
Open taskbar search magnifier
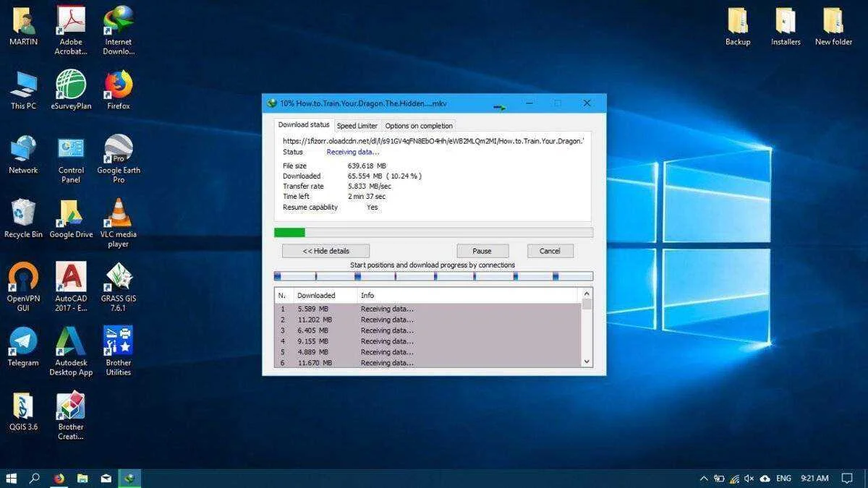pyautogui.click(x=34, y=478)
